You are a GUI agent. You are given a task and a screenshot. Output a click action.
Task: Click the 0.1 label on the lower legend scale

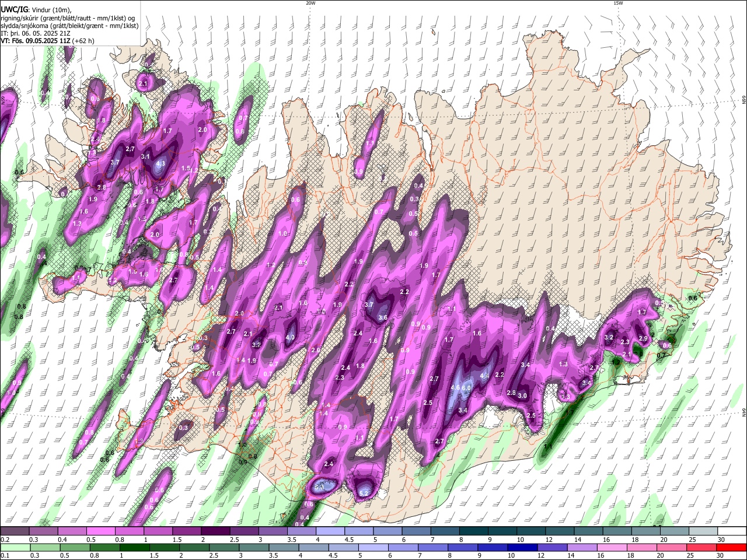5,556
